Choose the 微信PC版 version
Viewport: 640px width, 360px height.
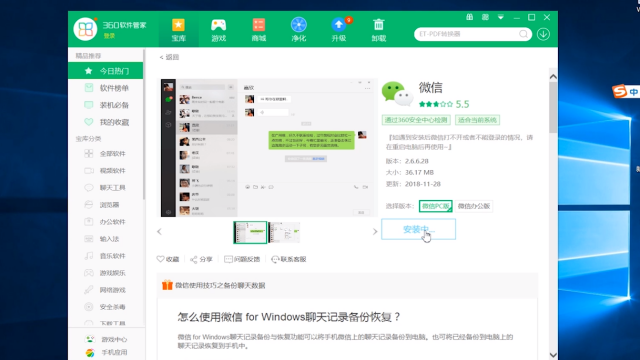point(436,206)
